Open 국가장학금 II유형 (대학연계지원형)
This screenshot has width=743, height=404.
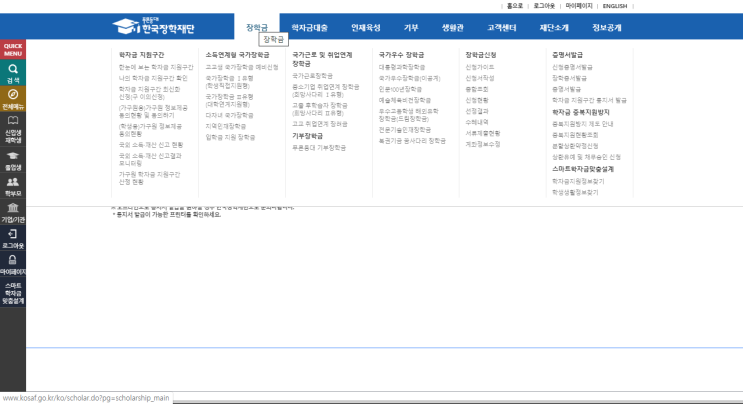[229, 100]
